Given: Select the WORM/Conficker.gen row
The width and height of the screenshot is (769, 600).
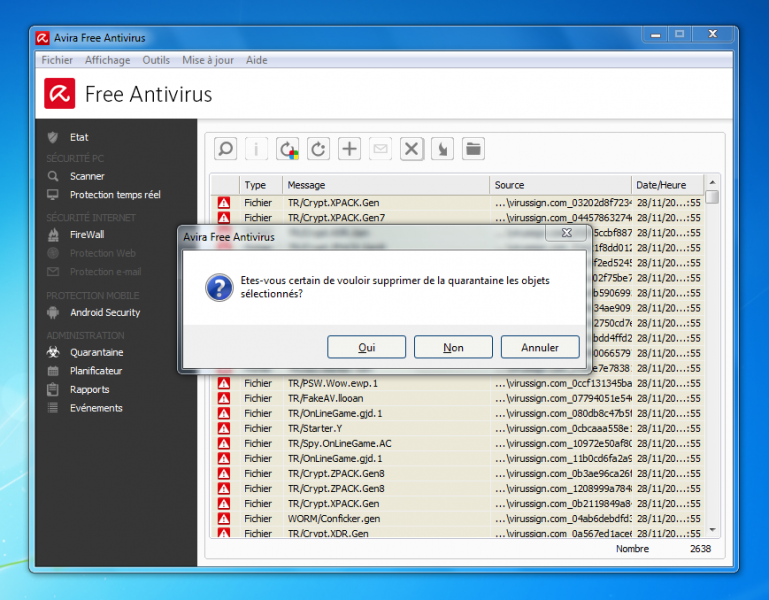Looking at the screenshot, I should pyautogui.click(x=458, y=519).
